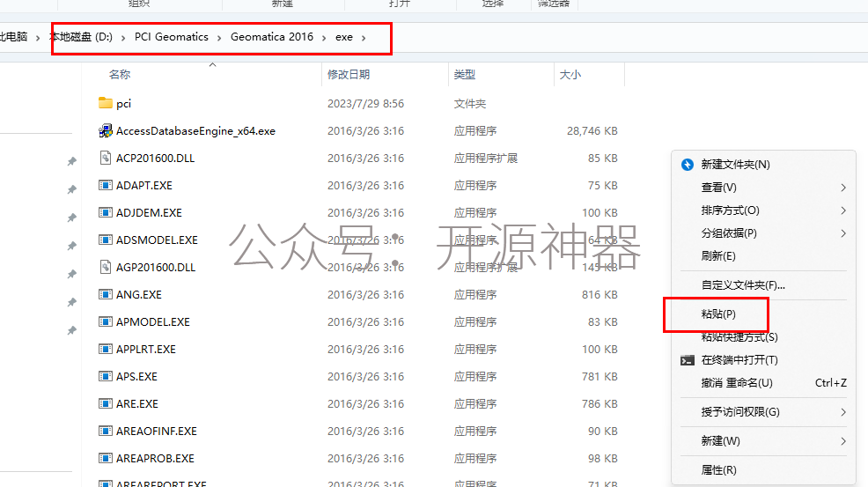Open chevron after exe breadcrumb

click(x=364, y=38)
